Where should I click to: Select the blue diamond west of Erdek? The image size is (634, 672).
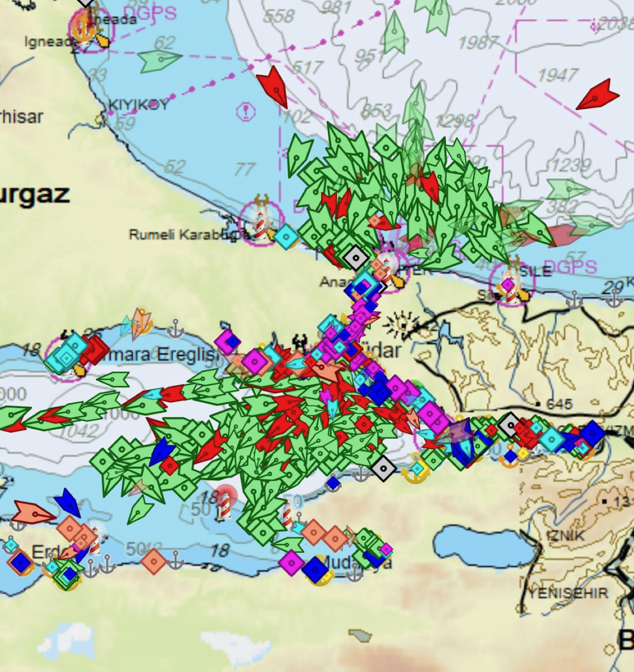pyautogui.click(x=21, y=563)
